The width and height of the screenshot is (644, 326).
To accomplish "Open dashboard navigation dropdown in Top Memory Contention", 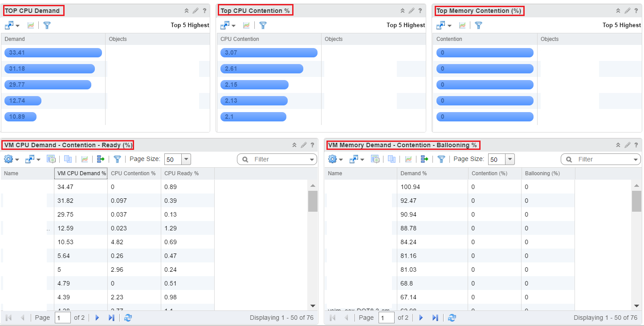I will tap(444, 25).
